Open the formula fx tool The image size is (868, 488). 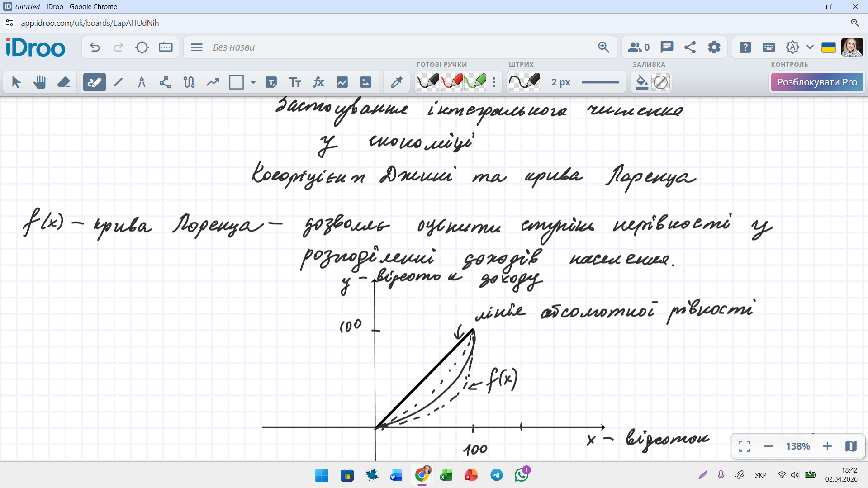tap(318, 82)
